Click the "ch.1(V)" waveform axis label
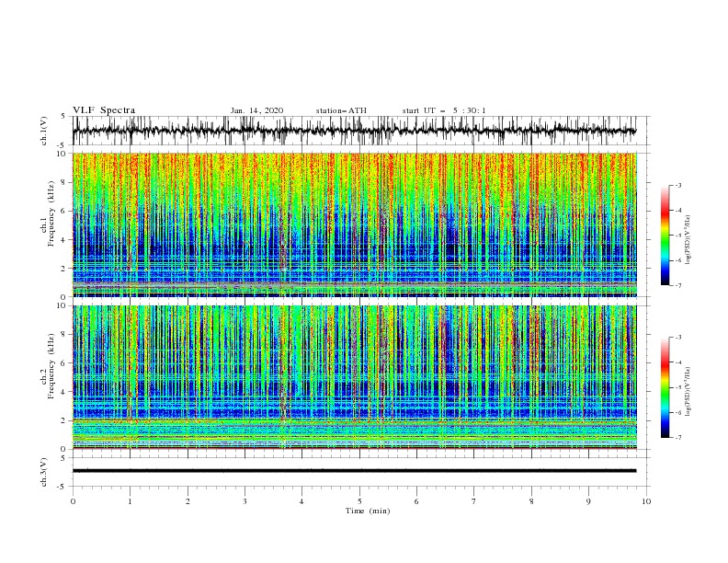Viewport: 728px width, 563px height. pyautogui.click(x=44, y=131)
